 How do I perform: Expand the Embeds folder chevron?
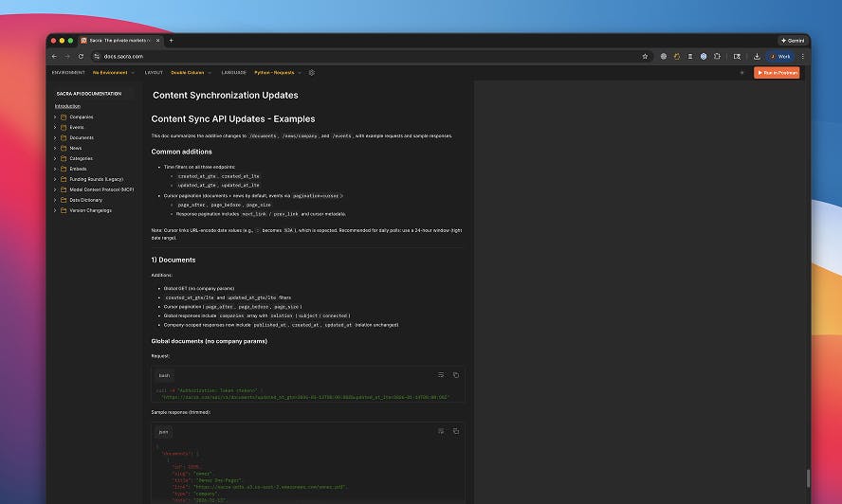point(55,169)
